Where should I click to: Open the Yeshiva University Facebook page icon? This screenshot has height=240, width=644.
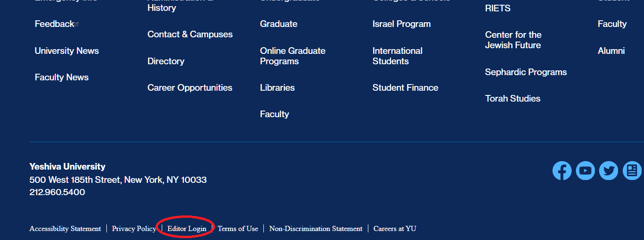coord(562,171)
